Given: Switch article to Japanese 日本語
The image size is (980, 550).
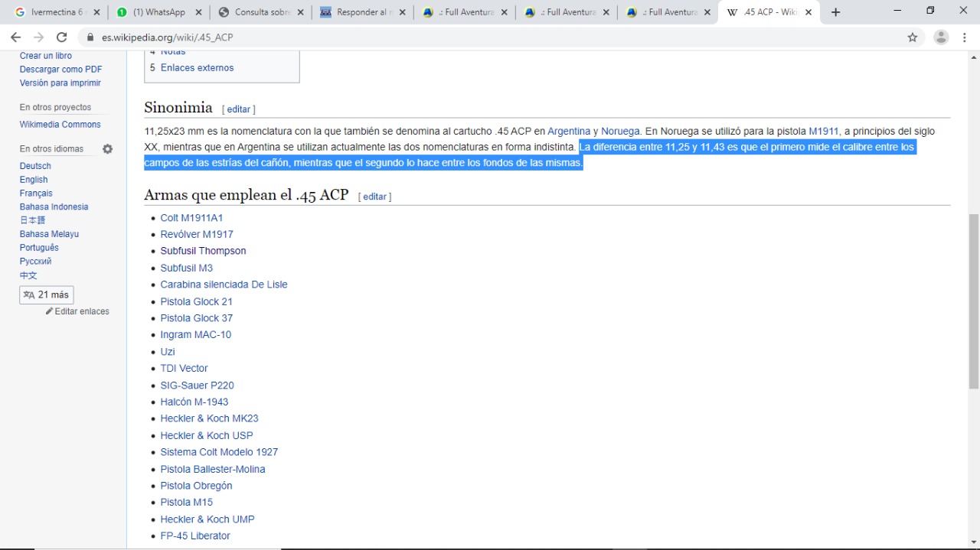Looking at the screenshot, I should click(32, 220).
